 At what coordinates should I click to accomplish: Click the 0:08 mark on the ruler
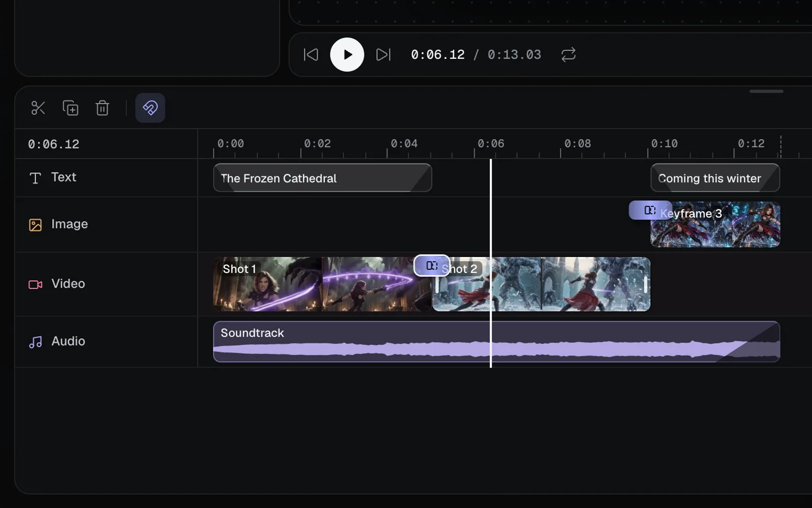pos(578,144)
